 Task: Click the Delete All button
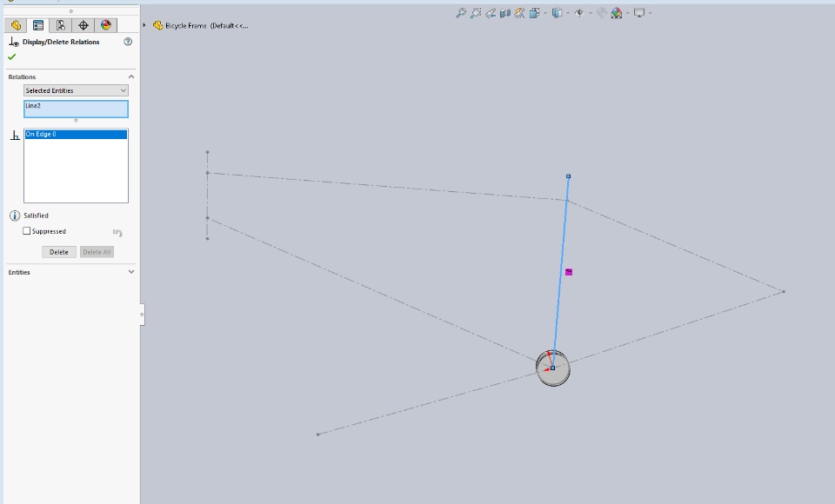[97, 252]
